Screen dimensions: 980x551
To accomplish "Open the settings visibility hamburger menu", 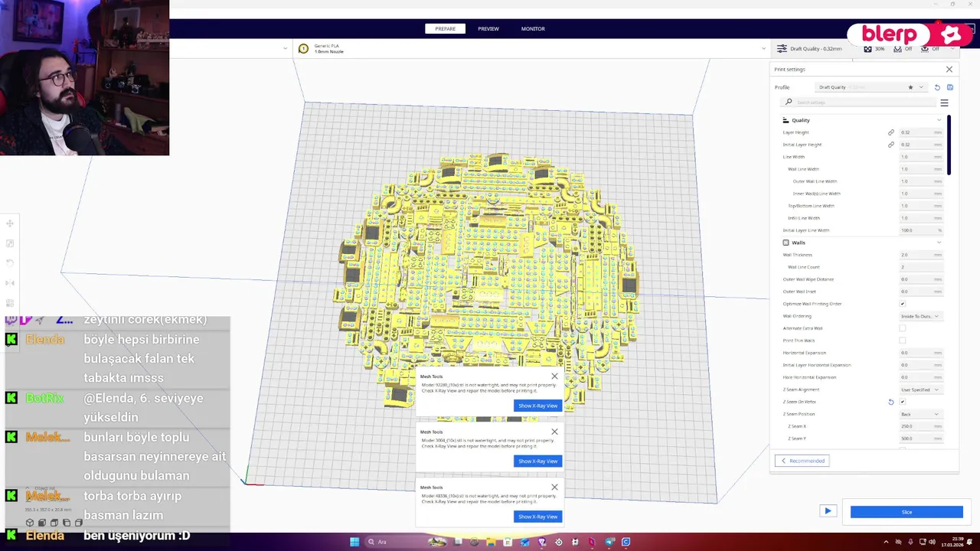I will (944, 103).
